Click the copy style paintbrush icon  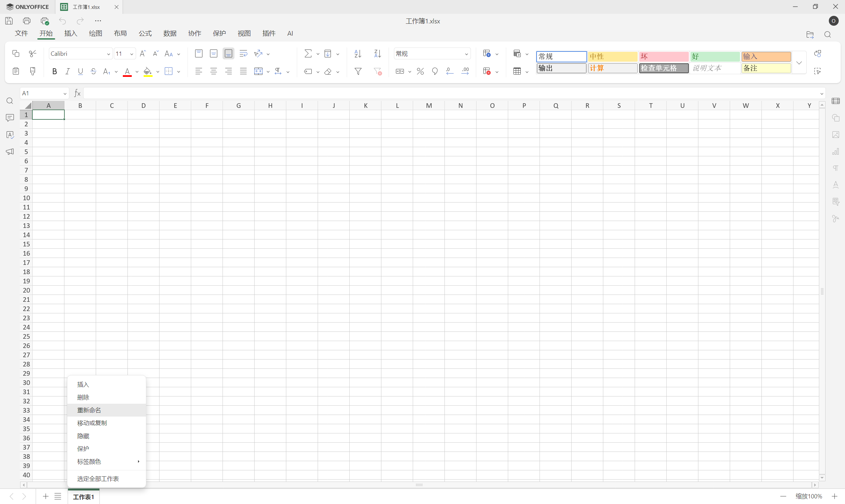click(33, 71)
